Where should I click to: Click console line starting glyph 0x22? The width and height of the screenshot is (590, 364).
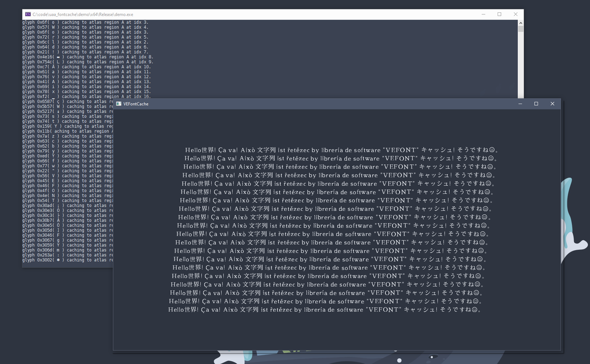[x=68, y=171]
